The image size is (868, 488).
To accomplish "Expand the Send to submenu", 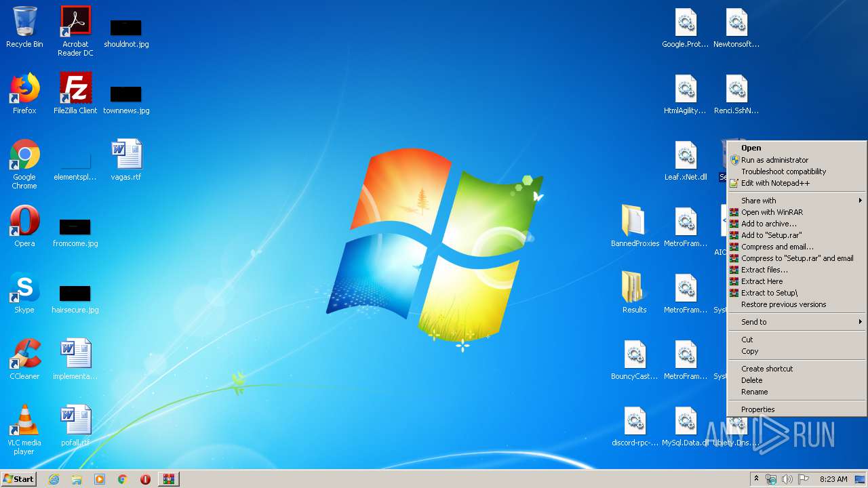I will [x=797, y=322].
